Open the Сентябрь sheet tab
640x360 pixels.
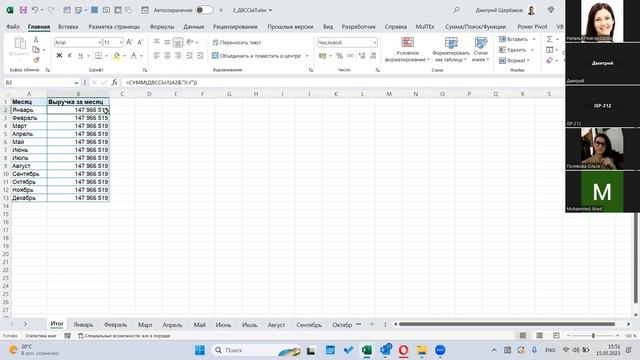click(x=309, y=325)
